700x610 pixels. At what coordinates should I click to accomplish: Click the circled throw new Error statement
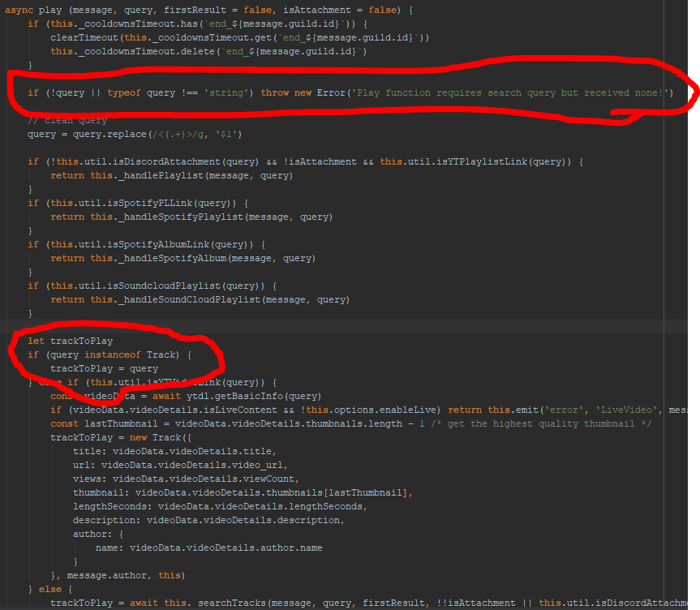[x=349, y=92]
